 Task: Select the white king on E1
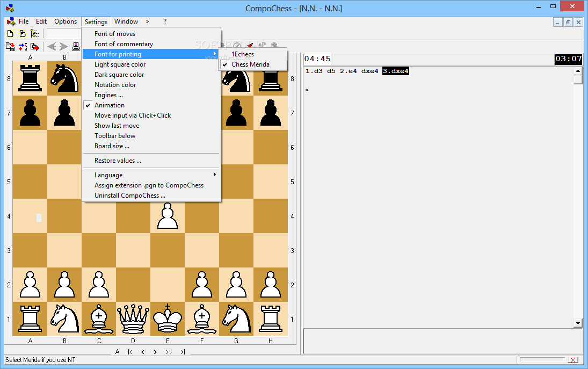167,319
